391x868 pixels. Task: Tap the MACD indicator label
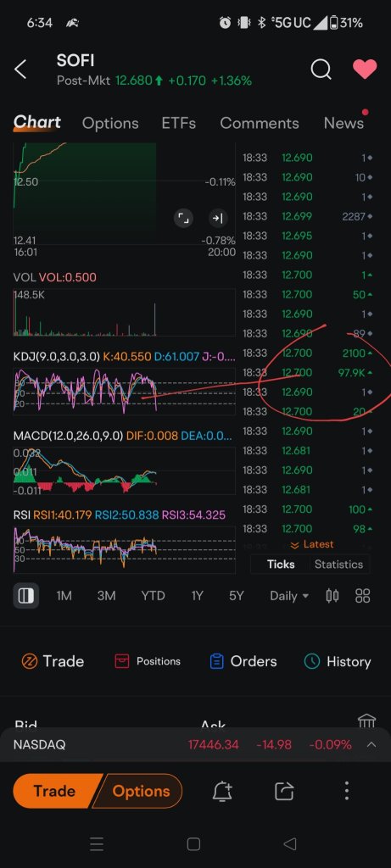click(68, 436)
